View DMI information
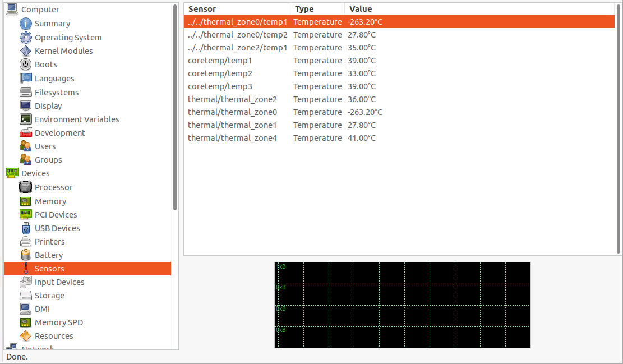Viewport: 623px width, 364px height. click(x=41, y=308)
